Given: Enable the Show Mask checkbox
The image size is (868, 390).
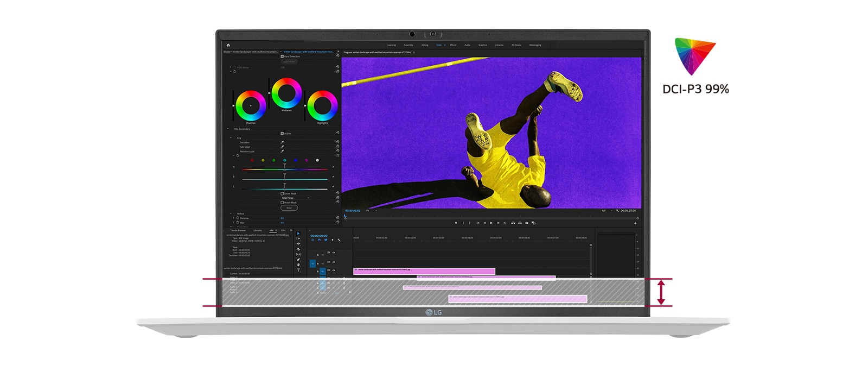Looking at the screenshot, I should coord(282,194).
